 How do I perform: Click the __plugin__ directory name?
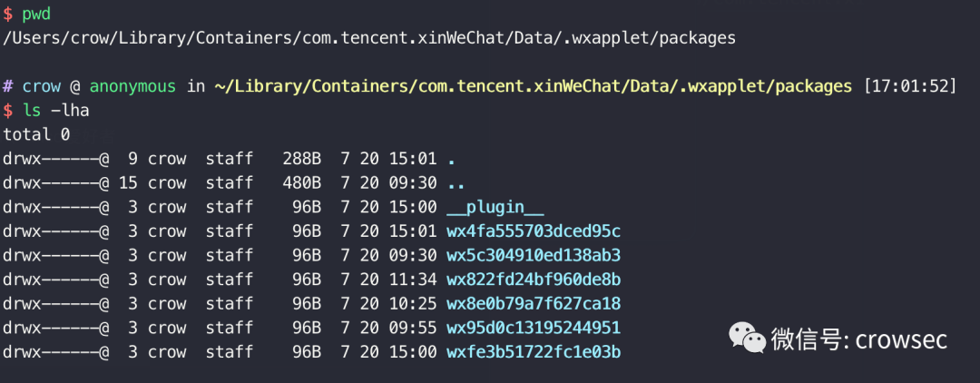tap(495, 208)
